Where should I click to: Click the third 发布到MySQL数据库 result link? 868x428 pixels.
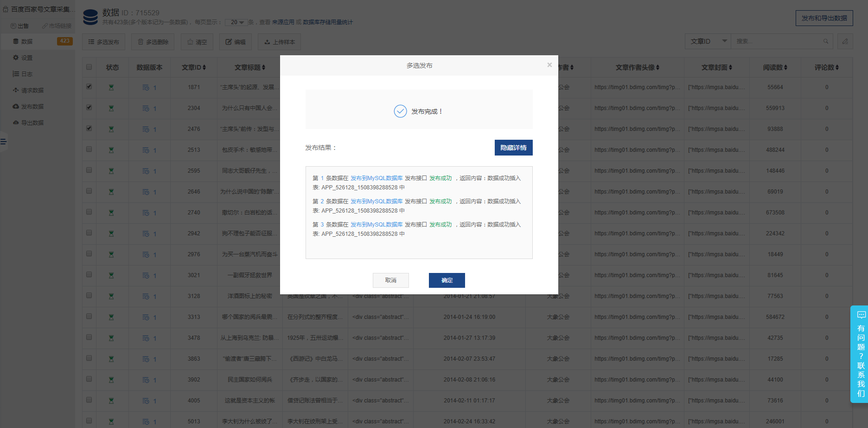[x=377, y=225]
